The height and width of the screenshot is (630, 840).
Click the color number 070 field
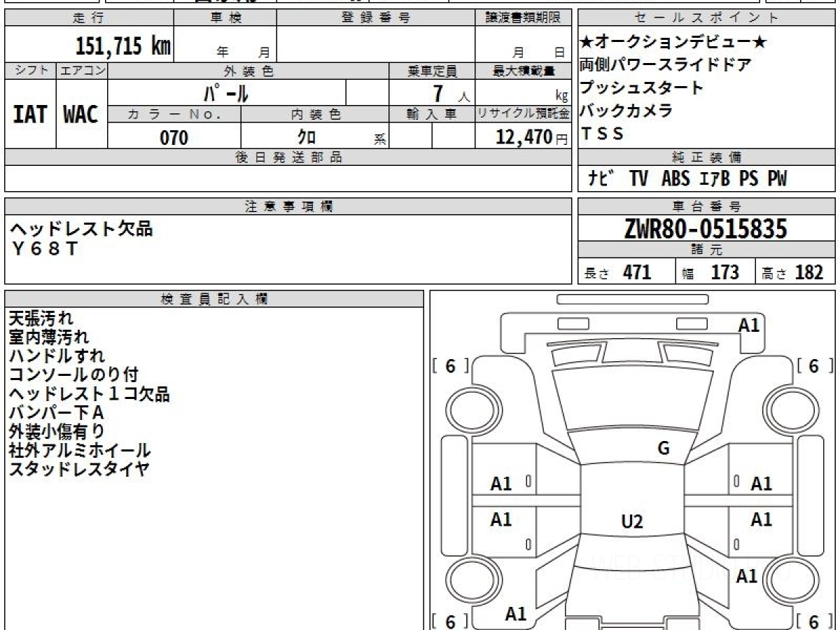(x=174, y=138)
